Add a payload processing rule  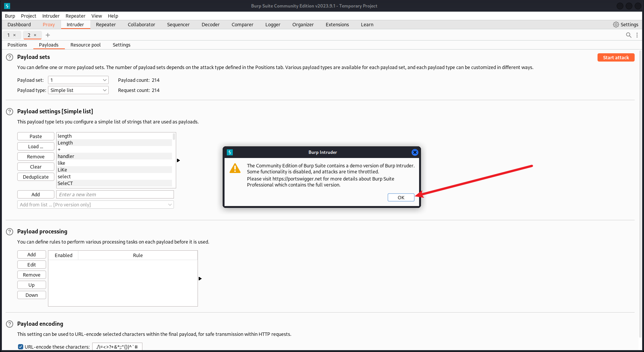[x=31, y=254]
